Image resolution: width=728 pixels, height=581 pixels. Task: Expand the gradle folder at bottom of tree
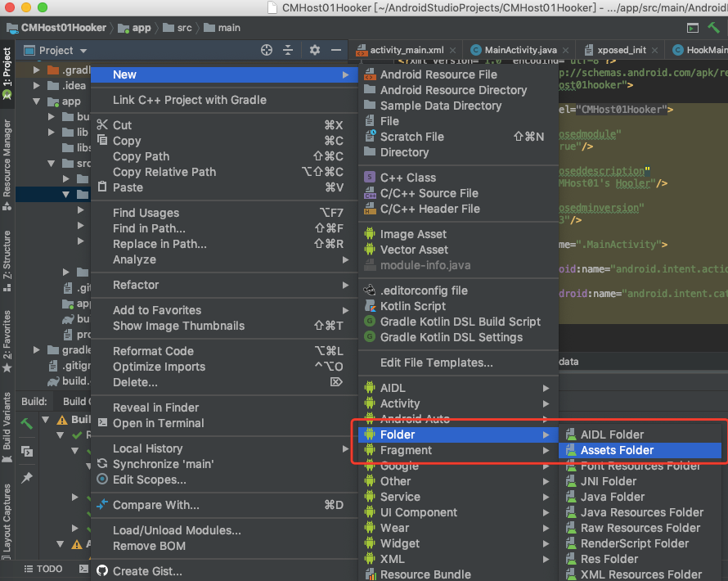tap(36, 349)
